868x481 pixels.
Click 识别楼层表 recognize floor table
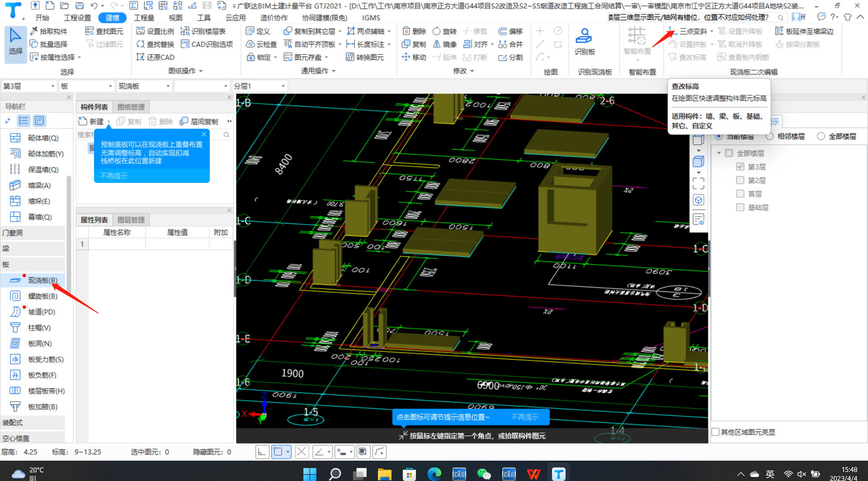click(203, 31)
